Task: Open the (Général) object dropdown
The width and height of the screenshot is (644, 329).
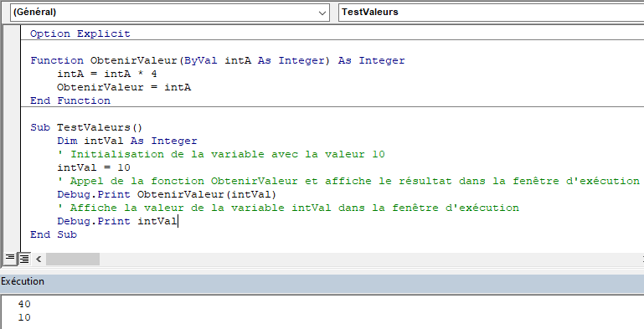Action: tap(170, 13)
